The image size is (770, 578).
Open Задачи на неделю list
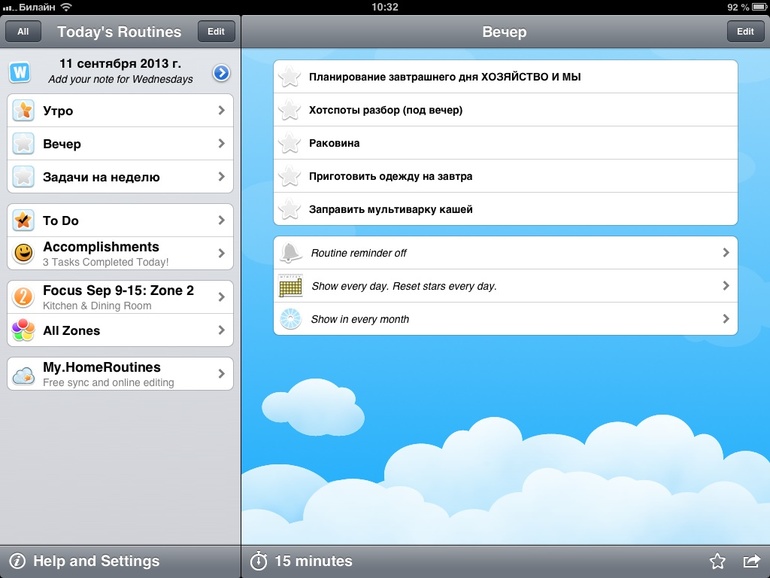[120, 177]
